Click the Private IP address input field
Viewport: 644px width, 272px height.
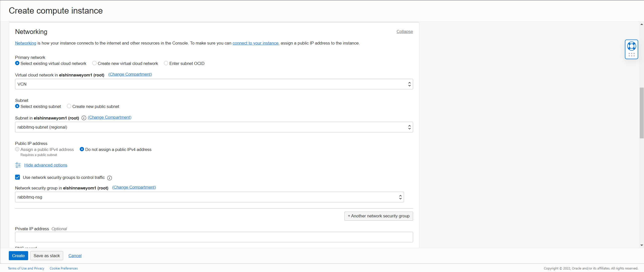[x=214, y=237]
